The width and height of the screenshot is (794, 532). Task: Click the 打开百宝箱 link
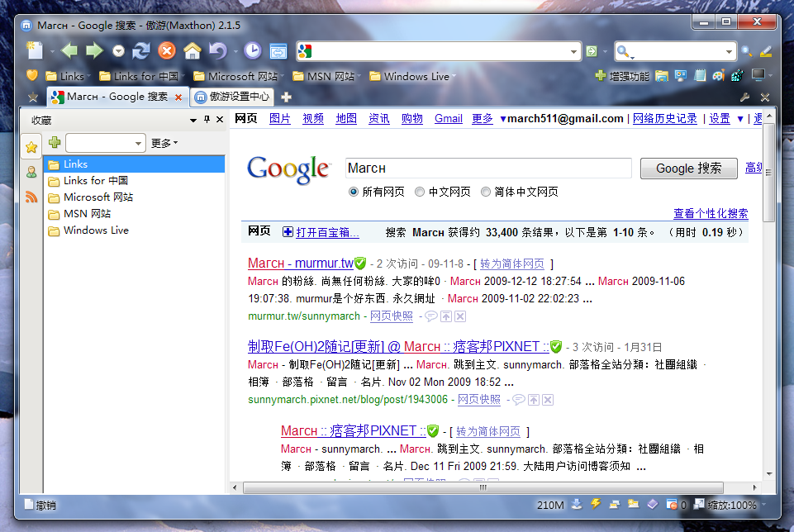327,232
